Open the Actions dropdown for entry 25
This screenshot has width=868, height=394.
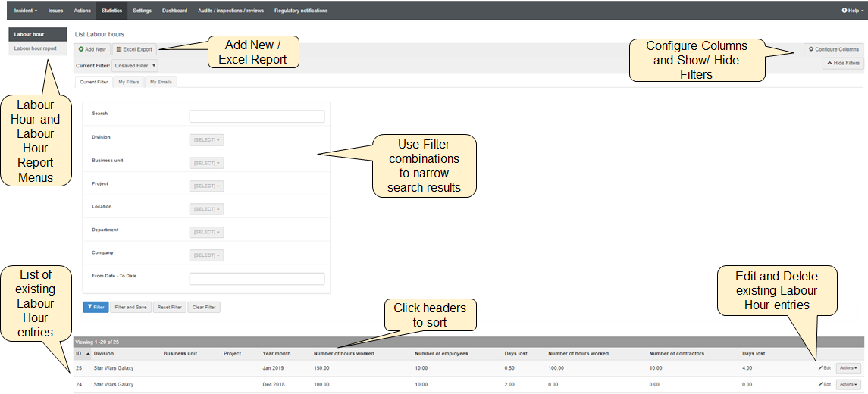coord(848,367)
